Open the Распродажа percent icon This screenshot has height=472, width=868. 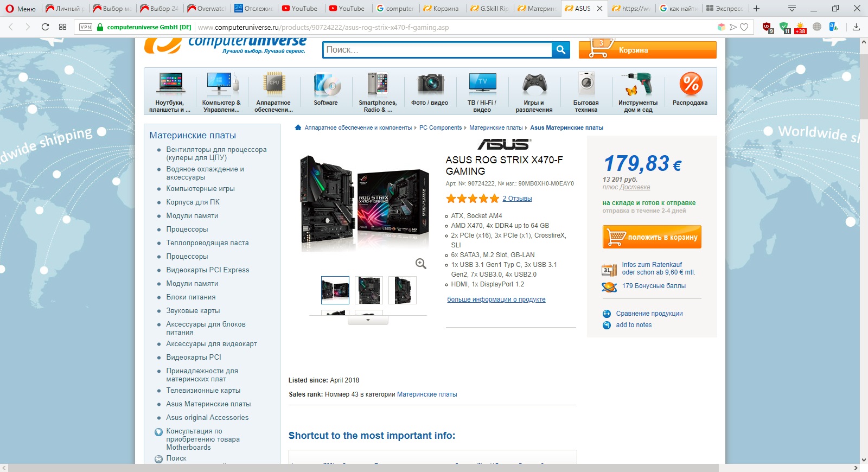pyautogui.click(x=690, y=90)
